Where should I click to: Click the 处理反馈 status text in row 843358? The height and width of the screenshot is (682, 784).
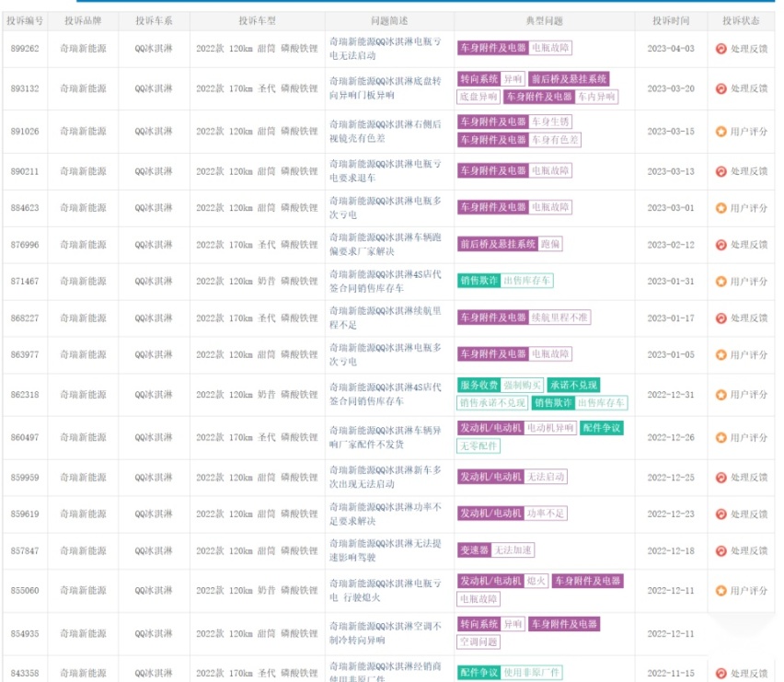[749, 674]
